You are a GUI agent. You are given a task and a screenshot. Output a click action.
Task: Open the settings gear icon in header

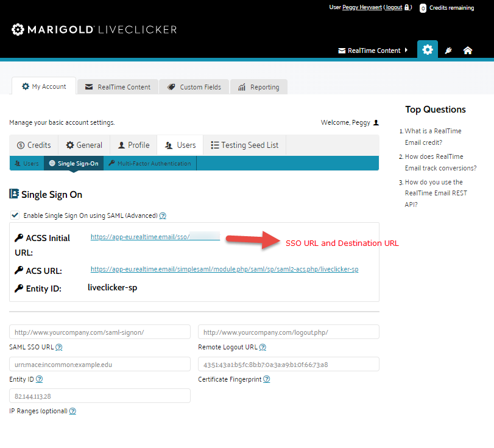428,50
